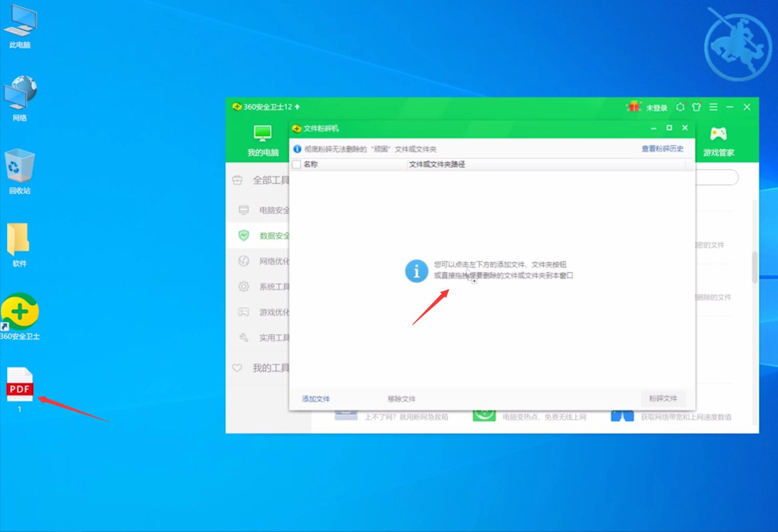
Task: Click the 文件或文件夹路径 column header
Action: [437, 165]
